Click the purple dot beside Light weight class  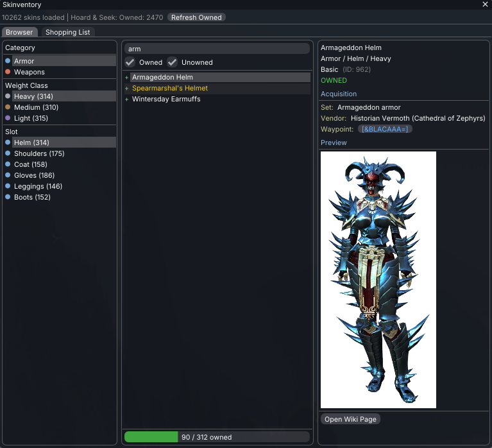8,118
